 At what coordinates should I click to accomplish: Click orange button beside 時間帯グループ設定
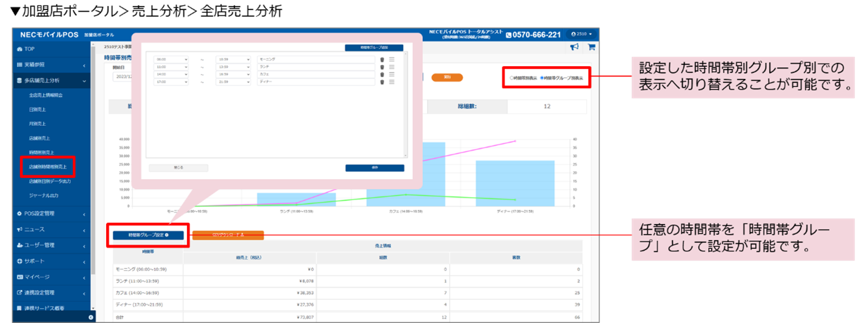228,235
